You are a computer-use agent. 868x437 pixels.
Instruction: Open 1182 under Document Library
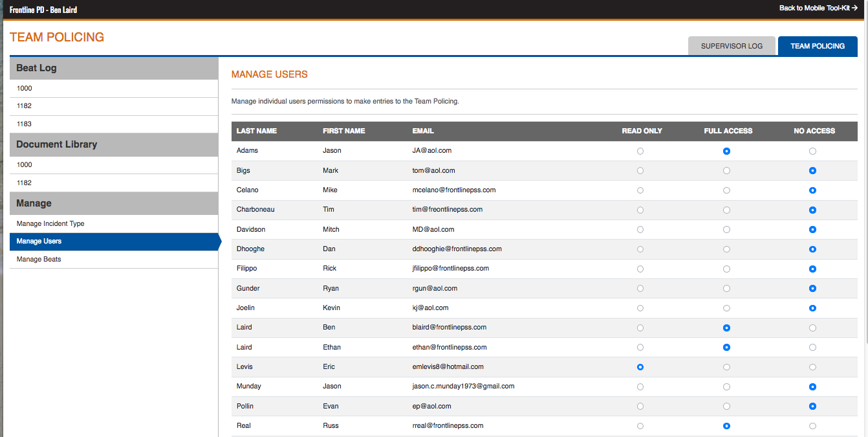click(x=24, y=183)
